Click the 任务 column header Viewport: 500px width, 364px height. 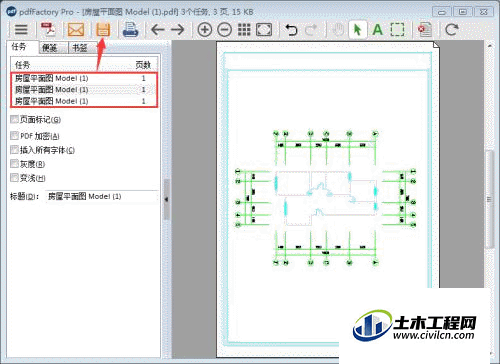(23, 65)
